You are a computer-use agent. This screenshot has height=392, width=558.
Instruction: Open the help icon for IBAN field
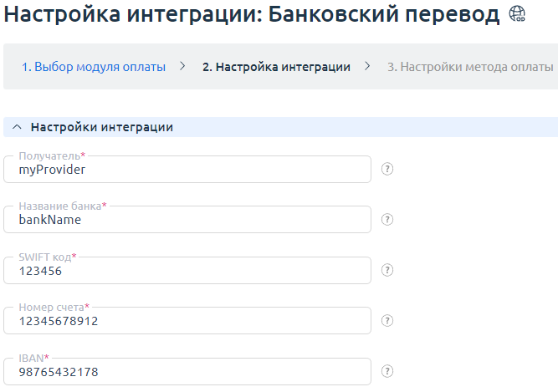click(x=387, y=371)
